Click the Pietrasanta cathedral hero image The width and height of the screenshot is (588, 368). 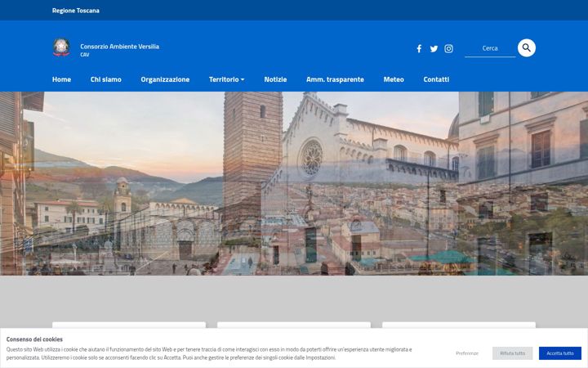coord(294,183)
